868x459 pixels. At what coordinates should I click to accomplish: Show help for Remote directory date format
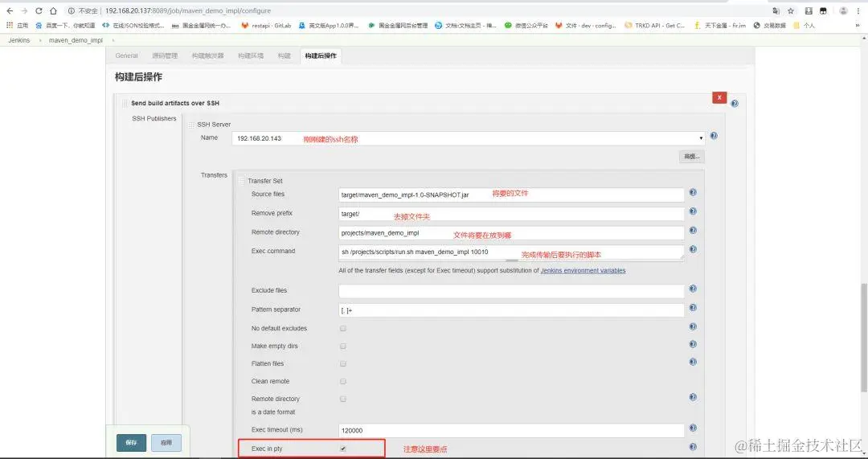pos(693,398)
